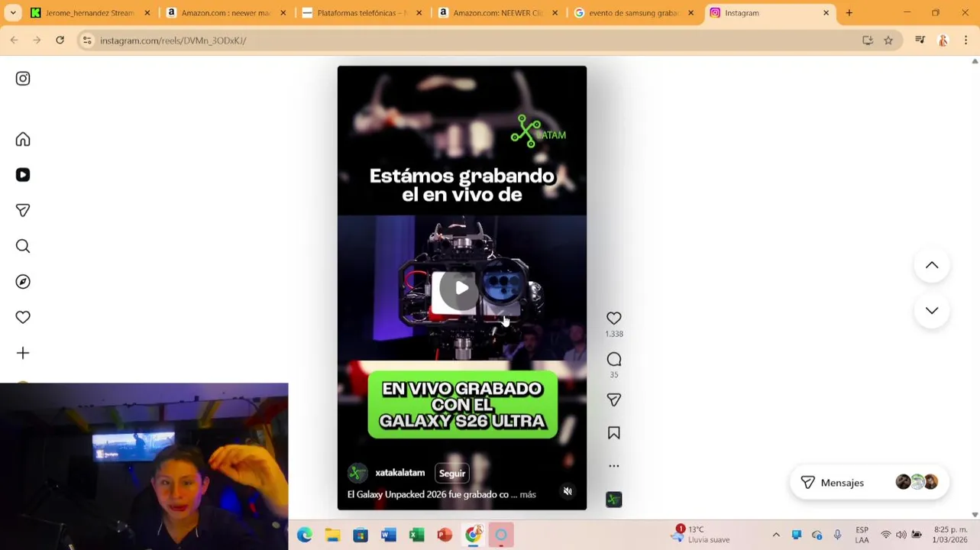Bookmark this page with star
This screenshot has width=980, height=550.
[x=888, y=40]
